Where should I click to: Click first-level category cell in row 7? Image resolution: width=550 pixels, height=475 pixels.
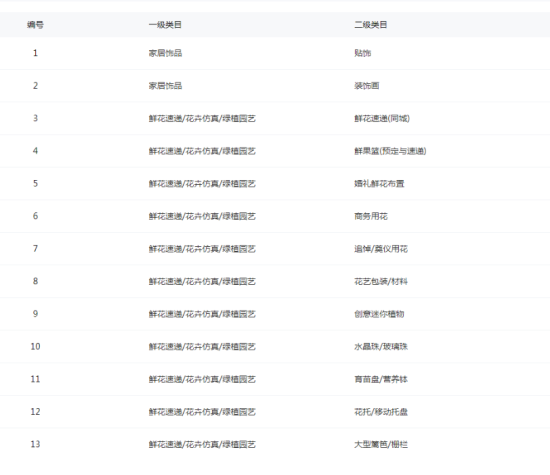point(202,249)
